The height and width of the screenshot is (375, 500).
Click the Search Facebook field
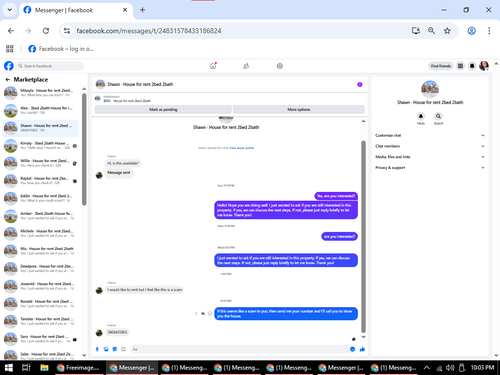(x=50, y=66)
